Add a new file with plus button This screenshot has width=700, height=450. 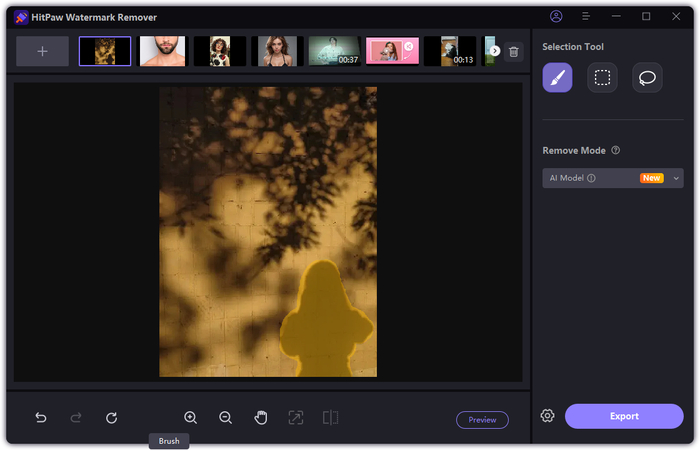click(42, 51)
